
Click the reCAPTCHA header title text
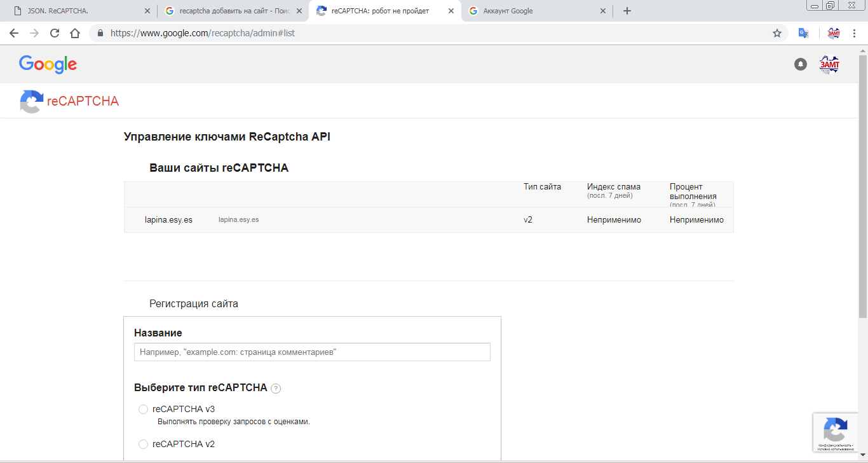pyautogui.click(x=83, y=101)
